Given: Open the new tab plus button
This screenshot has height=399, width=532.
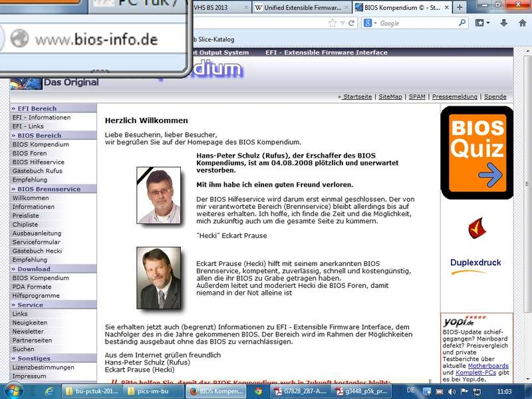Looking at the screenshot, I should point(460,7).
